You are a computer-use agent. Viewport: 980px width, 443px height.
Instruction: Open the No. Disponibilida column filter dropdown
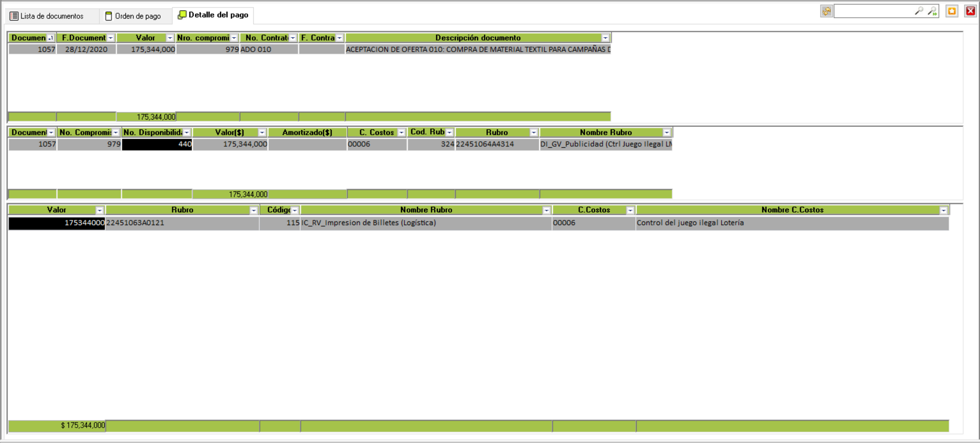tap(187, 132)
